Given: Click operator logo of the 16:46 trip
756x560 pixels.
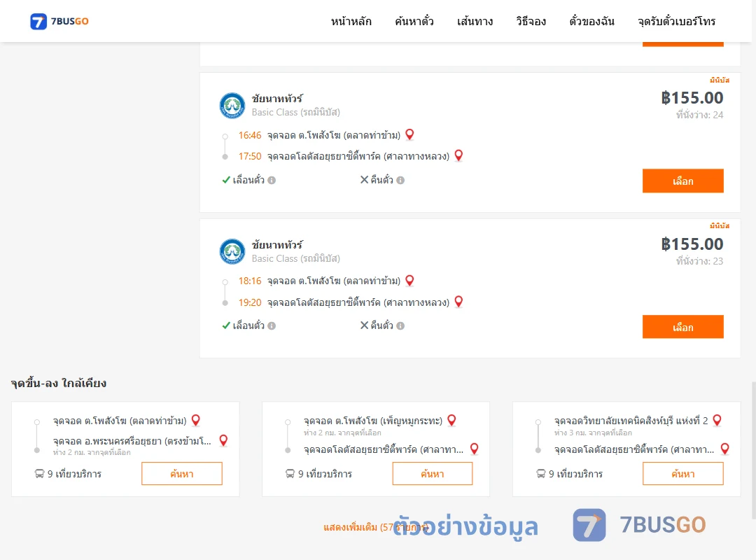Looking at the screenshot, I should (232, 106).
